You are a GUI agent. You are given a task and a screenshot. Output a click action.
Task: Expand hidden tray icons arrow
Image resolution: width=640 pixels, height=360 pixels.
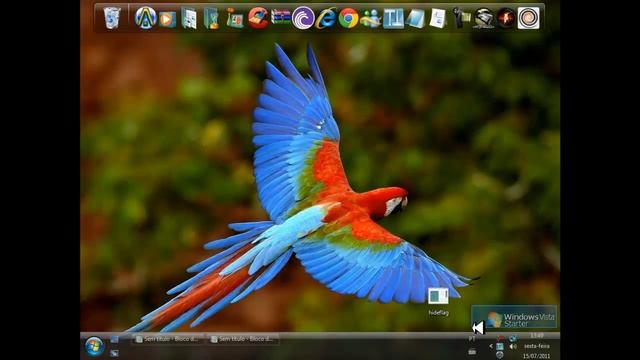pyautogui.click(x=491, y=346)
